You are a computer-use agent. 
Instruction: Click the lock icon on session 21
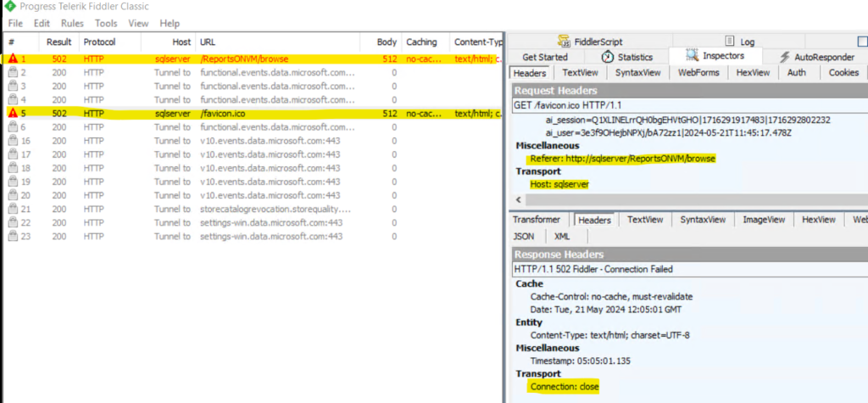coord(13,209)
